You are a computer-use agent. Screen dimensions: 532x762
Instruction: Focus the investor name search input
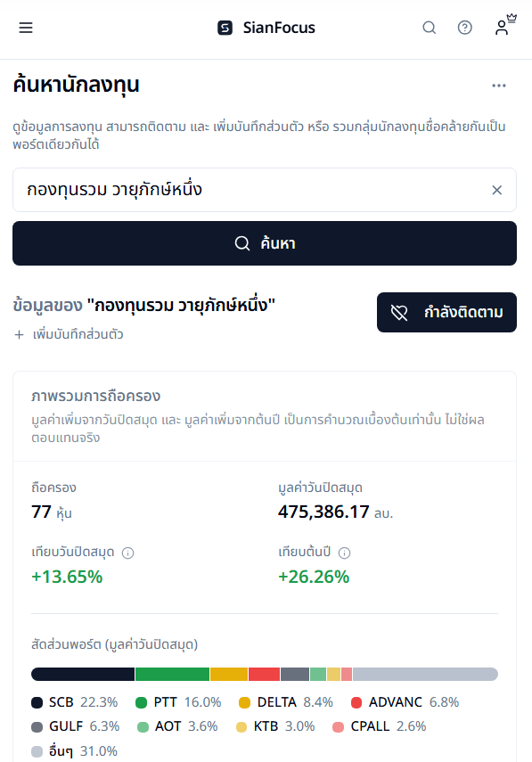tap(258, 190)
